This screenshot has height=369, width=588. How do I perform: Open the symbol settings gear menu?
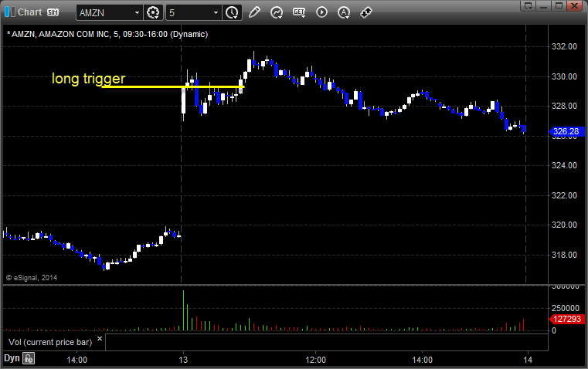click(x=153, y=12)
